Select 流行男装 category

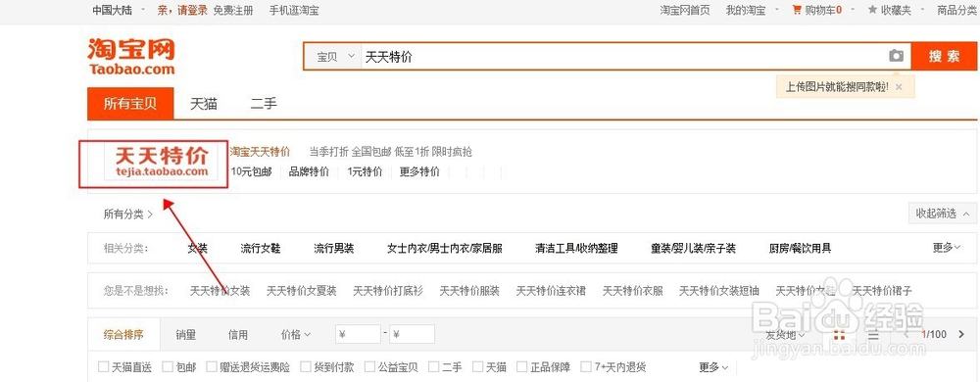[334, 249]
